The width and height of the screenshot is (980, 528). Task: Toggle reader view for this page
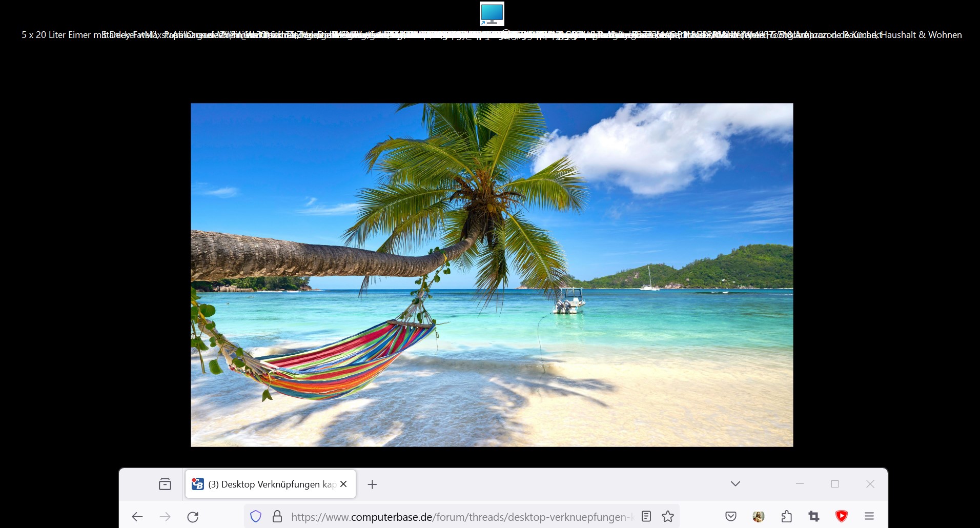(646, 516)
